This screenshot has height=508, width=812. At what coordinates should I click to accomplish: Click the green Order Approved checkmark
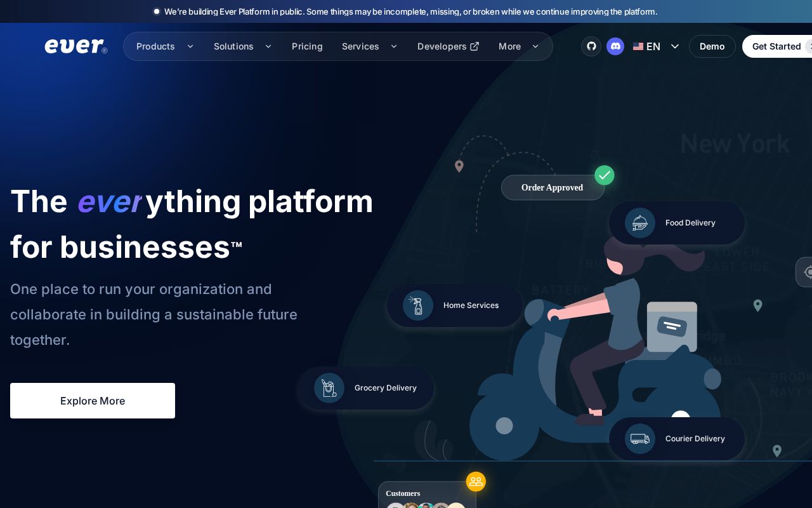pyautogui.click(x=605, y=175)
